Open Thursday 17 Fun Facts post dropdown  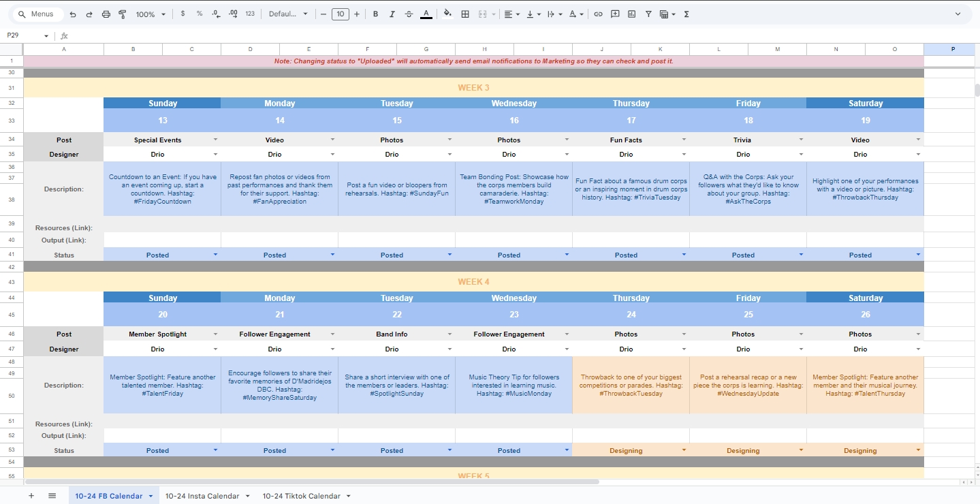684,140
